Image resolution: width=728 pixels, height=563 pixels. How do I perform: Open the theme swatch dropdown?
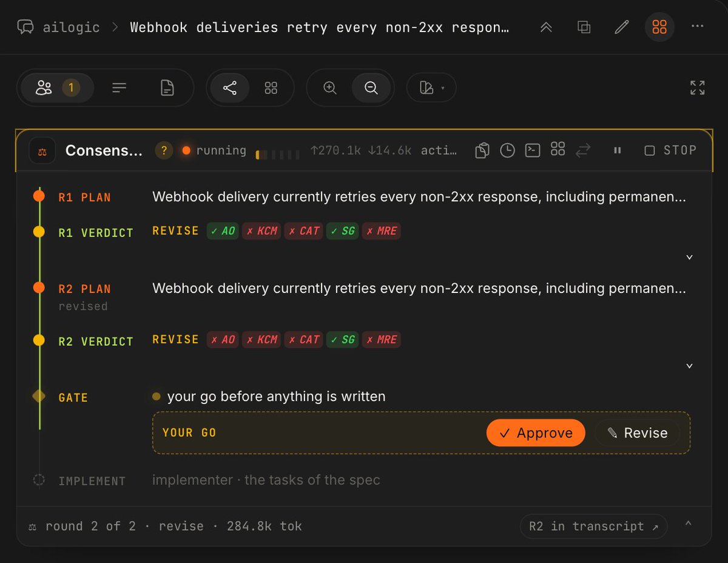[431, 88]
